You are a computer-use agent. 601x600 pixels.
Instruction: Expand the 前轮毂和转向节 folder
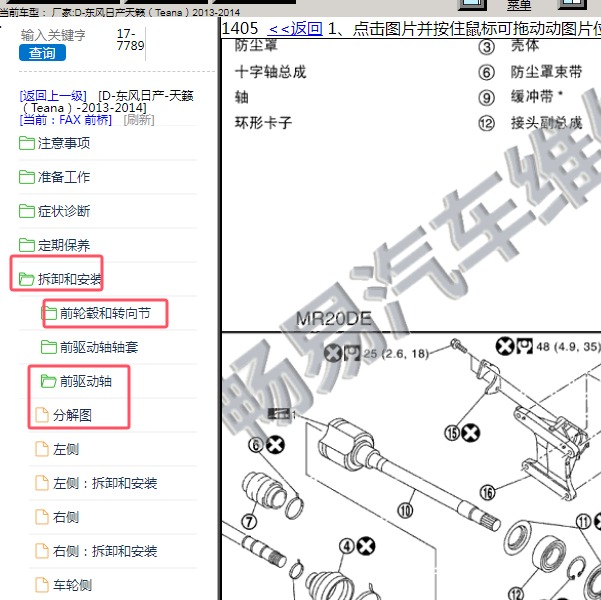105,313
